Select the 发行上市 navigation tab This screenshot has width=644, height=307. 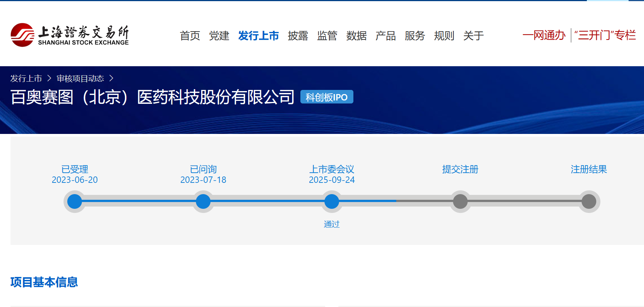259,36
